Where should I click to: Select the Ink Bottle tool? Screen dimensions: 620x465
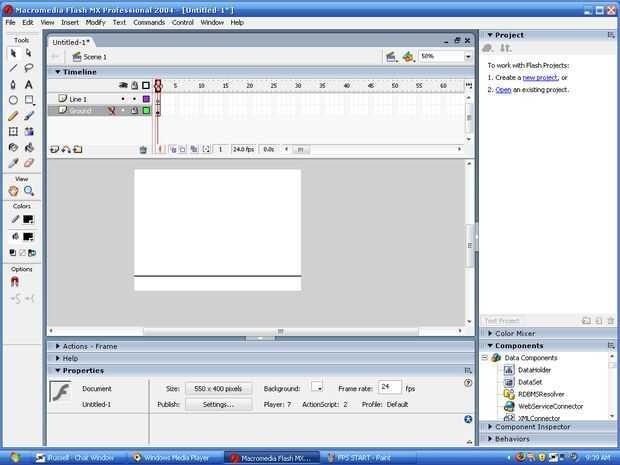click(x=13, y=147)
